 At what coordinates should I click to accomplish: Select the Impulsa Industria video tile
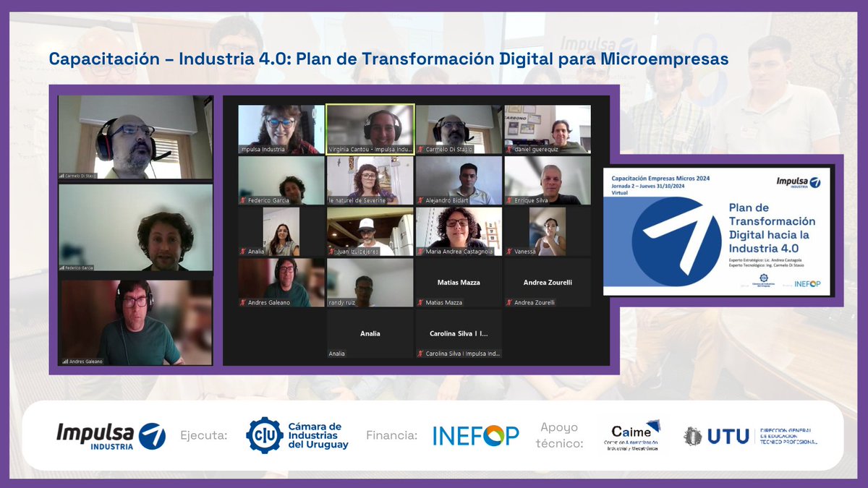click(x=281, y=129)
